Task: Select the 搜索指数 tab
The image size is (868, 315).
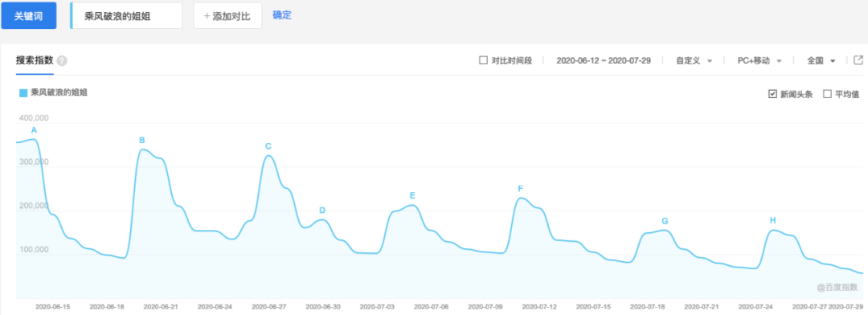Action: pos(35,61)
